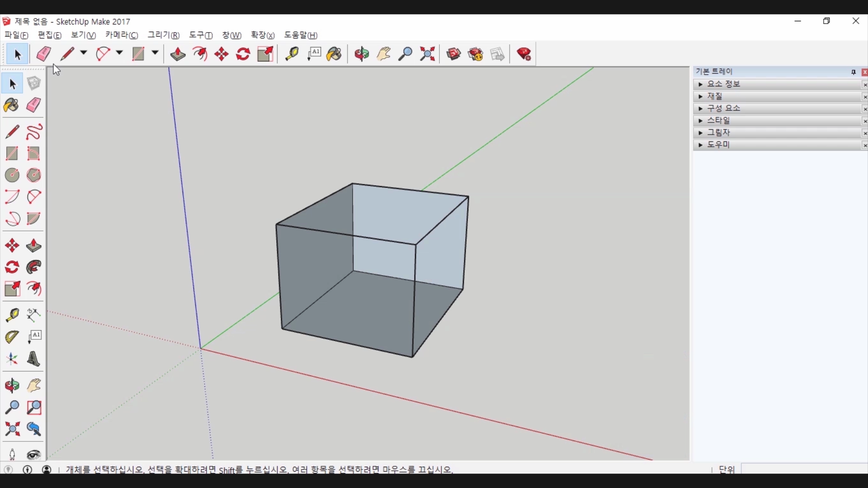Open the 카메라(C) menu

(122, 35)
